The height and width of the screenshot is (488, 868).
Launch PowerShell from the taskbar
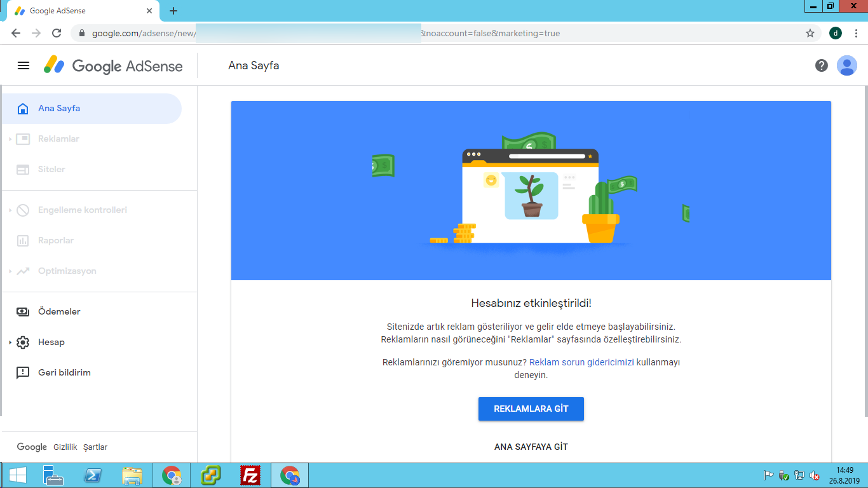[94, 475]
